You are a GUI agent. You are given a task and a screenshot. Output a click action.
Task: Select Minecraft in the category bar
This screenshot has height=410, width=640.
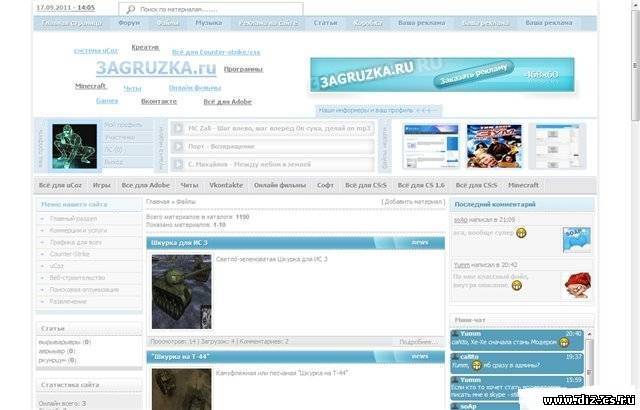529,185
